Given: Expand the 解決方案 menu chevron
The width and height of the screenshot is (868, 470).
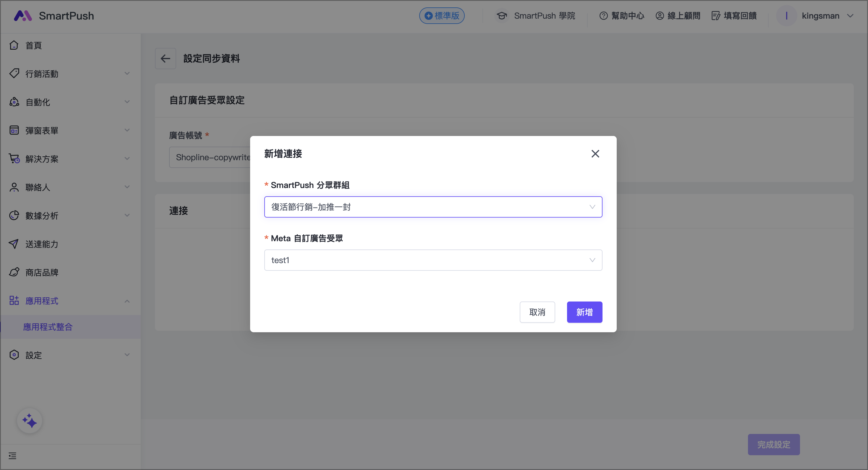Looking at the screenshot, I should pyautogui.click(x=127, y=158).
